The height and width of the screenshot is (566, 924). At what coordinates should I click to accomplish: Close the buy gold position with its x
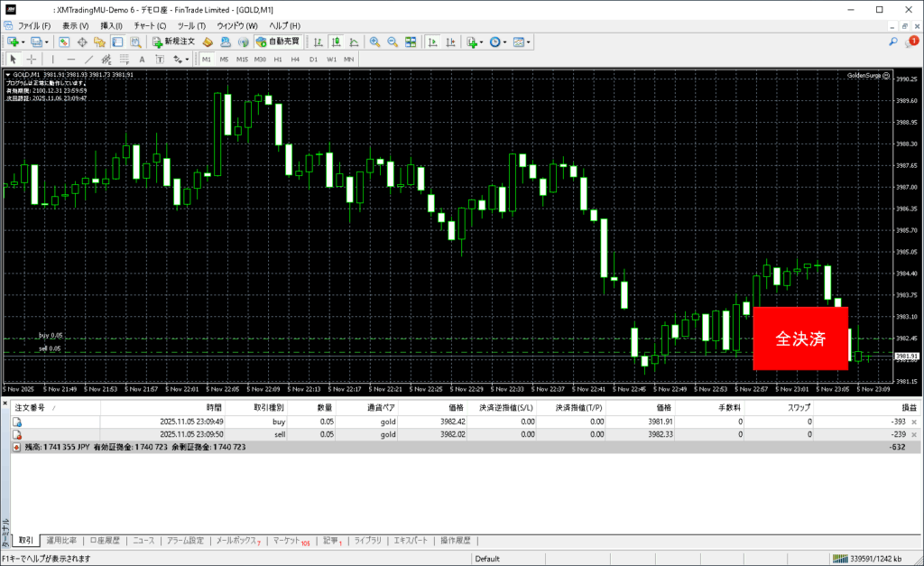[x=914, y=422]
